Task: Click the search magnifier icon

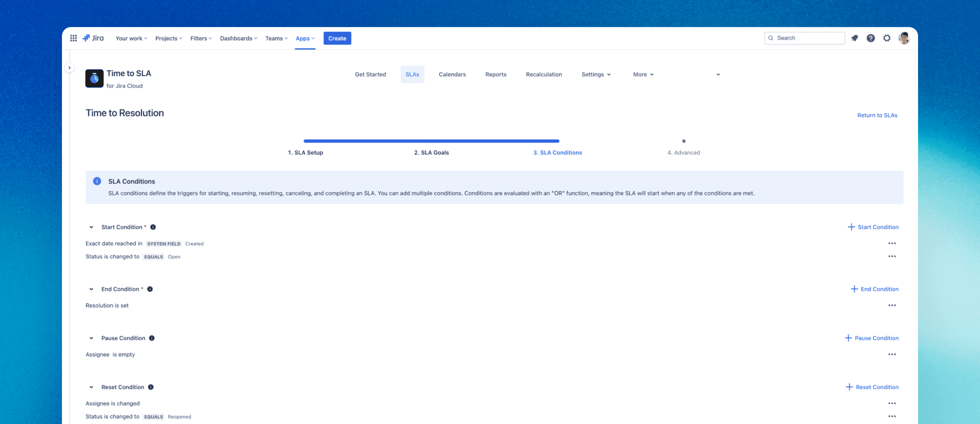Action: pos(771,38)
